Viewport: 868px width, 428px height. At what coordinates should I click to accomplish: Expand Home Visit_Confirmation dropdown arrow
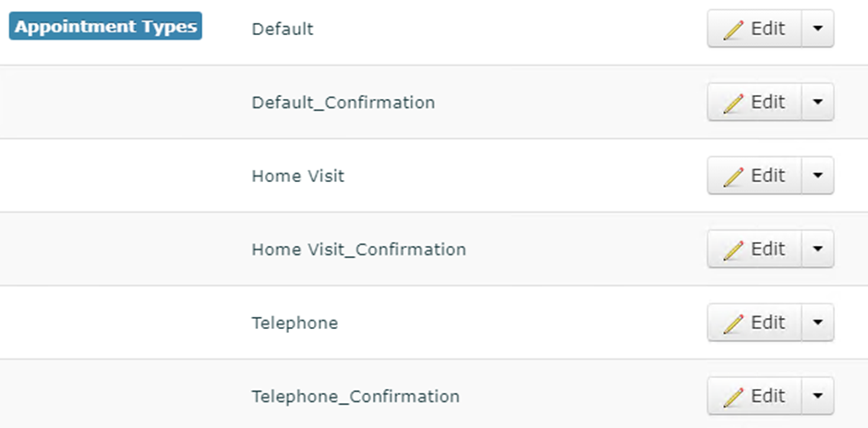pyautogui.click(x=817, y=250)
